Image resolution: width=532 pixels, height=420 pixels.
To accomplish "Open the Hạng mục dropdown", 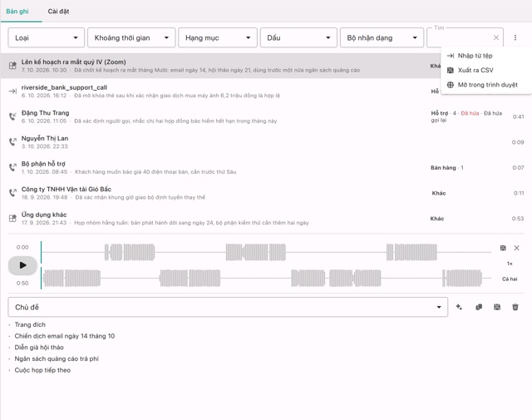I will point(218,37).
